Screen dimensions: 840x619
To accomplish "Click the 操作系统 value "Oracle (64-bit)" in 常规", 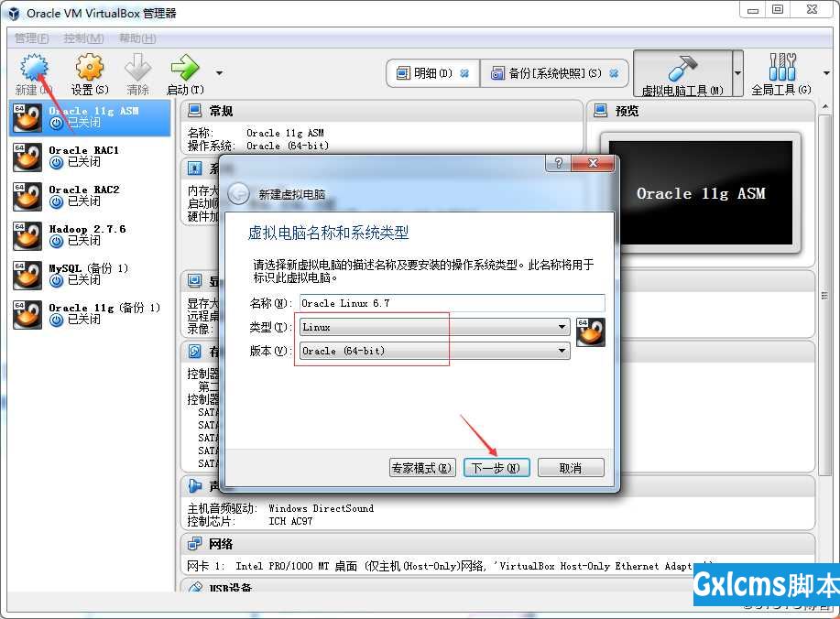I will pyautogui.click(x=287, y=146).
